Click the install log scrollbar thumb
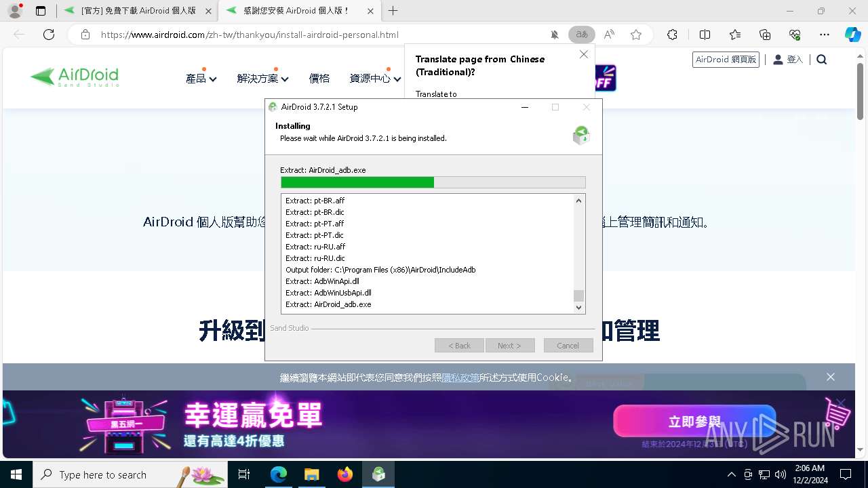The image size is (868, 488). click(578, 296)
